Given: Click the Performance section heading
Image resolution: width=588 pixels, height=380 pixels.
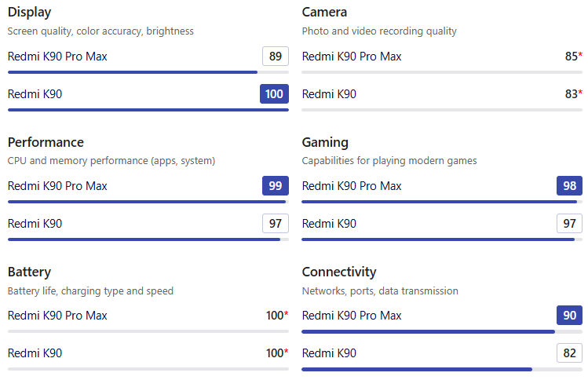Looking at the screenshot, I should coord(46,142).
